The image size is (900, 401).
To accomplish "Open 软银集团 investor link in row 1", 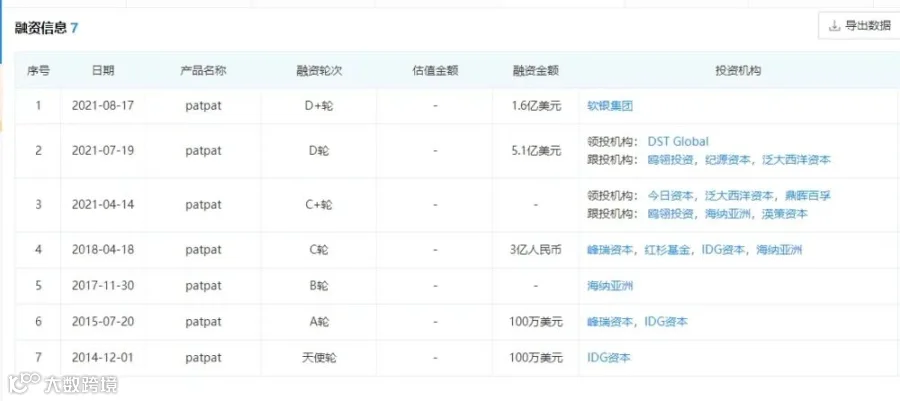I will (x=610, y=106).
